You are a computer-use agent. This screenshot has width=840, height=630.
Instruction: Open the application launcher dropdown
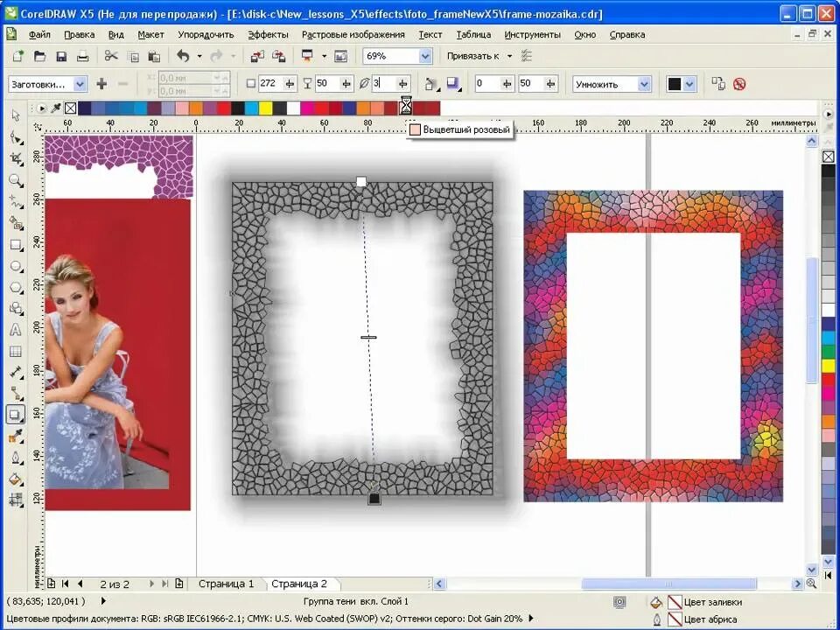point(324,56)
